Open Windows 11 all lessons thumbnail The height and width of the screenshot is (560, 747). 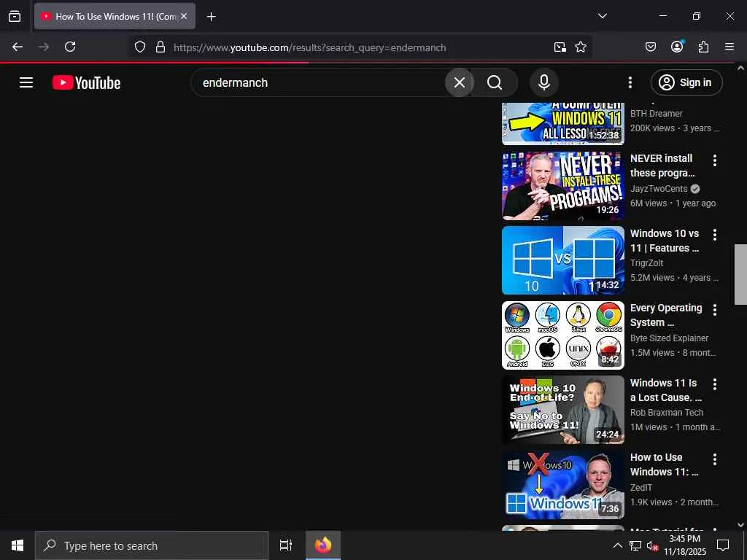(562, 123)
